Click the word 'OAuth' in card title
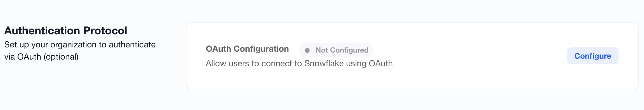The width and height of the screenshot is (644, 110). 219,49
